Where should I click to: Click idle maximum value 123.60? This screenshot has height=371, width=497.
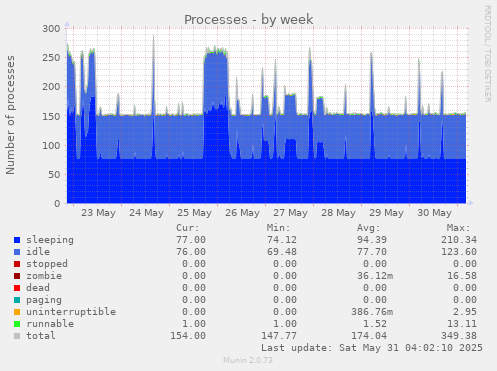tap(459, 252)
